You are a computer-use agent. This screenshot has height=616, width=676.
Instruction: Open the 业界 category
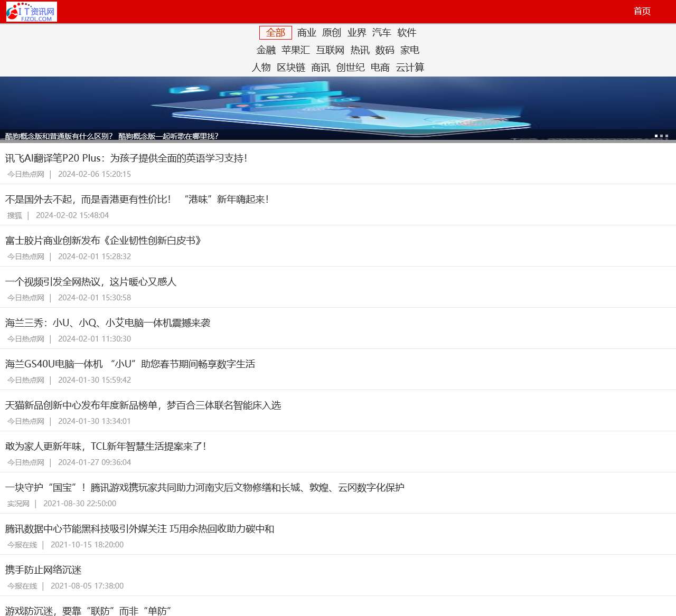coord(356,33)
